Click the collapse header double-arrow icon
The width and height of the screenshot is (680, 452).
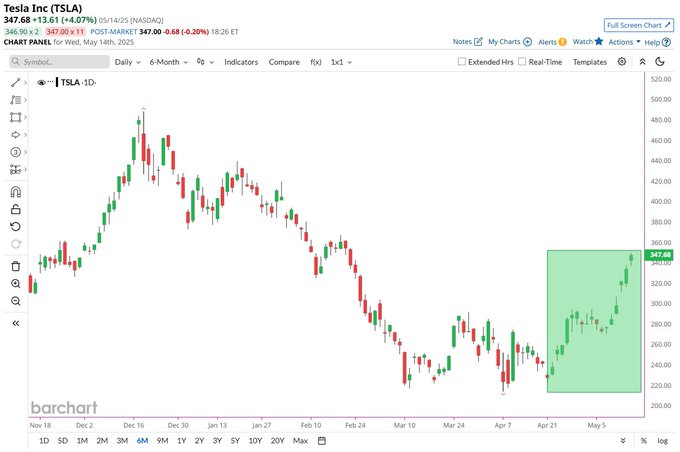click(643, 62)
